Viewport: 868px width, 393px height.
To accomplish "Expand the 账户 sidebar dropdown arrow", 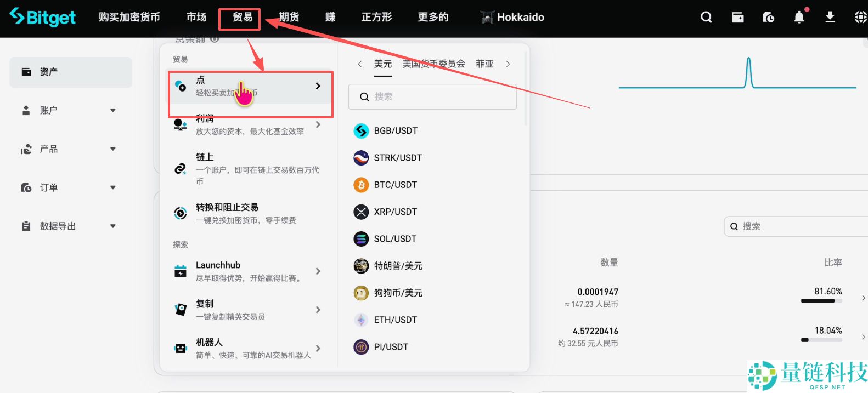I will coord(113,110).
